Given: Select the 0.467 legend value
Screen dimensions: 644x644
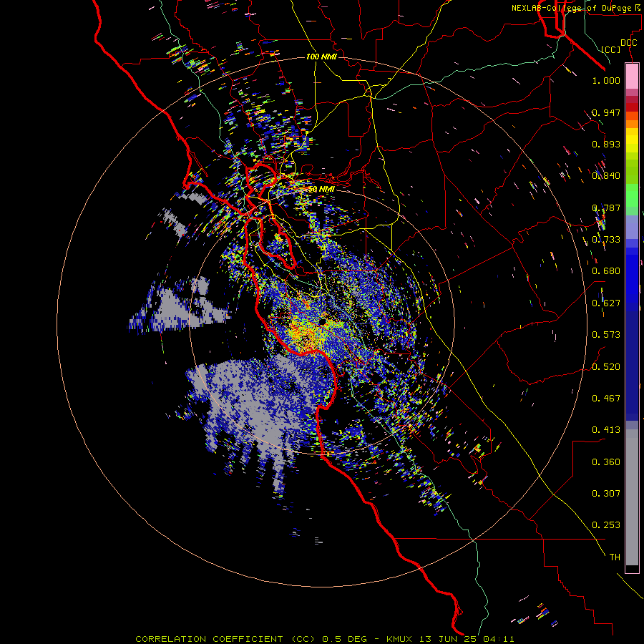Looking at the screenshot, I should (606, 399).
